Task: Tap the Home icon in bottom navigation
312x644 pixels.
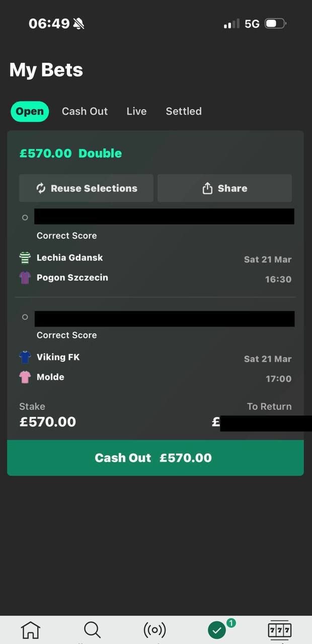Action: pyautogui.click(x=31, y=629)
